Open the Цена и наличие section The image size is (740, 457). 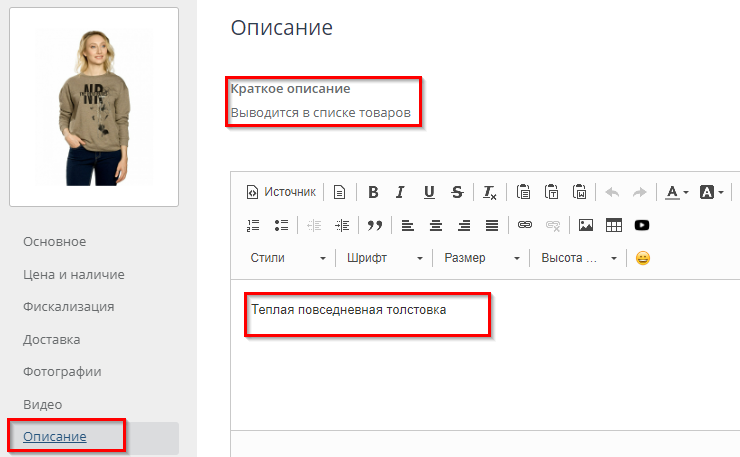[74, 274]
